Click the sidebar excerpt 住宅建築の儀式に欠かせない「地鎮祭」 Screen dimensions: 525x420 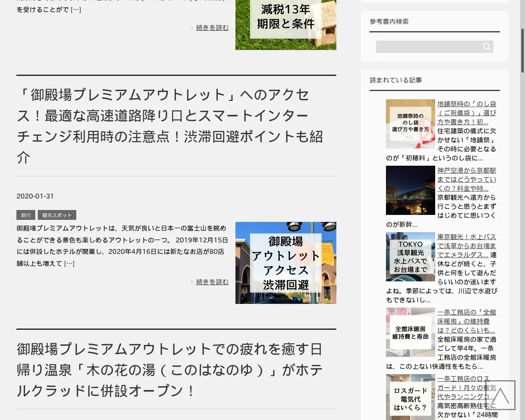pos(441,144)
